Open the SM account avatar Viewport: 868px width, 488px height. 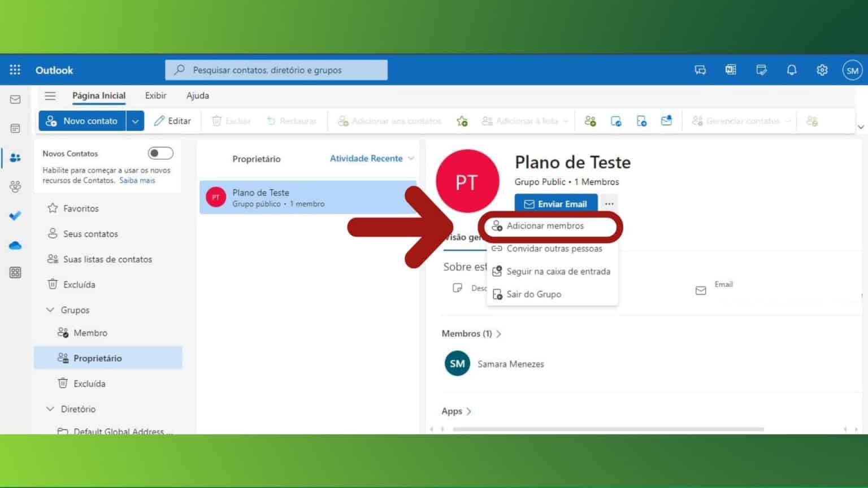853,70
